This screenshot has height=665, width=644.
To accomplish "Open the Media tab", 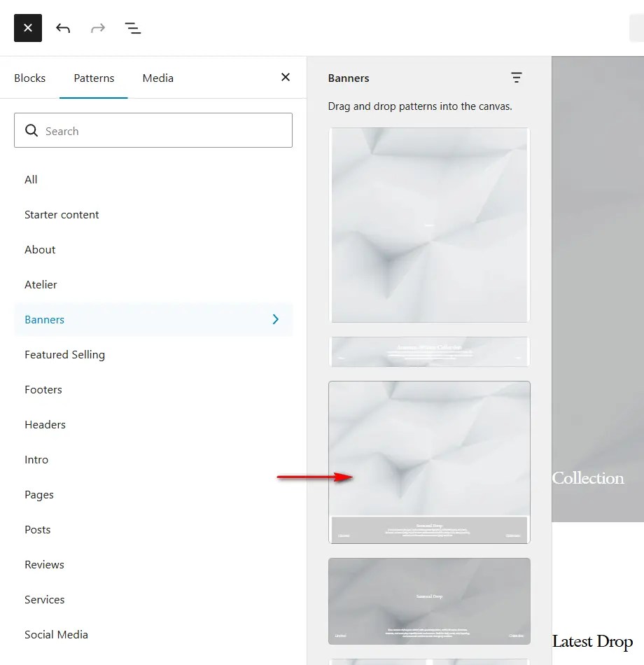I will coord(157,78).
